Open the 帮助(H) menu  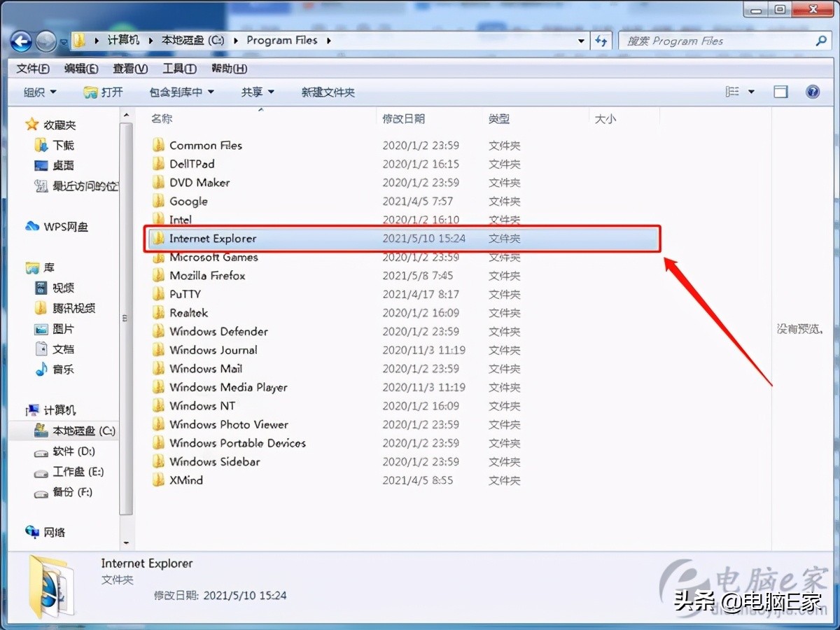click(229, 69)
